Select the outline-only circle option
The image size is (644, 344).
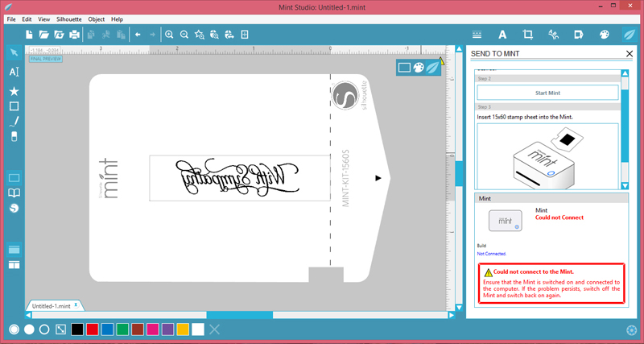[x=44, y=329]
